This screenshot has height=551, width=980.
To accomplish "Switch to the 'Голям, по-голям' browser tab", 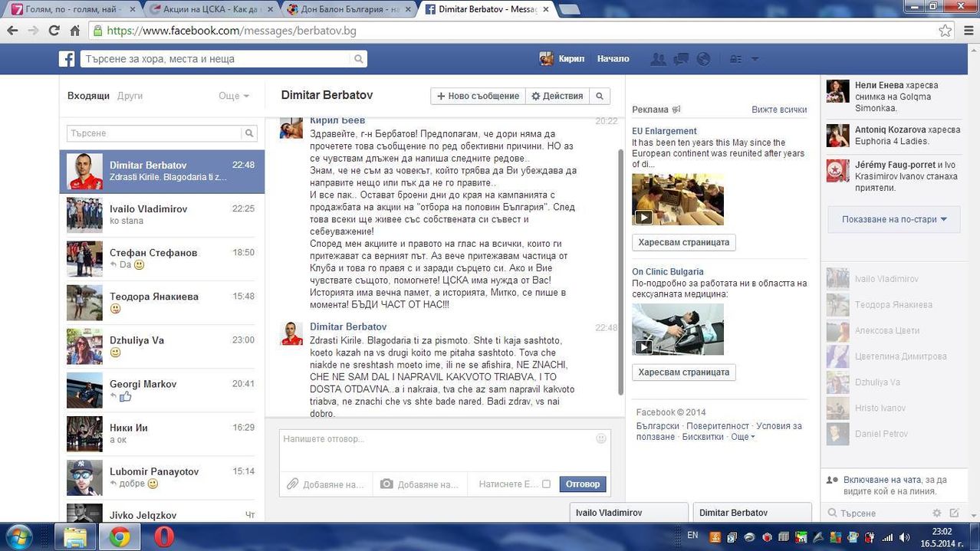I will click(72, 9).
